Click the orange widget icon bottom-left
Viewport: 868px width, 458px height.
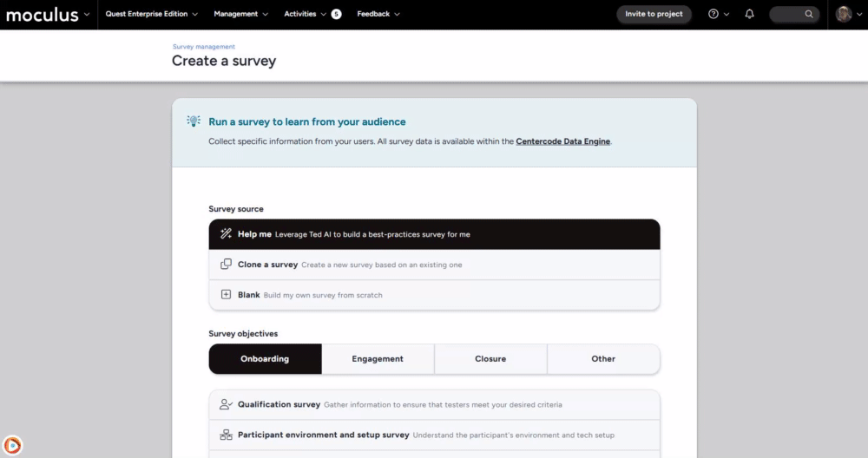click(13, 445)
